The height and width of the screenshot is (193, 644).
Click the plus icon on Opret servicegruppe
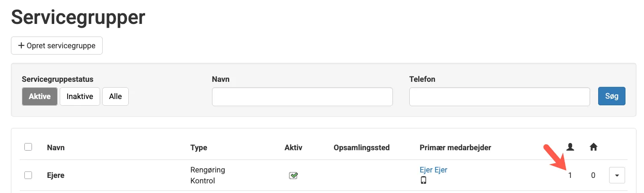pyautogui.click(x=21, y=46)
